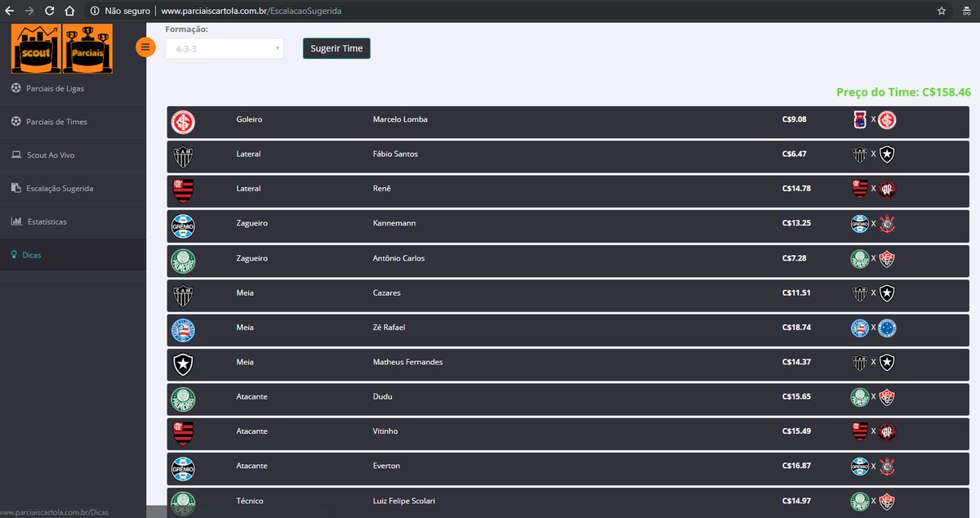Screen dimensions: 980x518
Task: Click Grêmio crest in Kannemann row
Action: coord(183,226)
